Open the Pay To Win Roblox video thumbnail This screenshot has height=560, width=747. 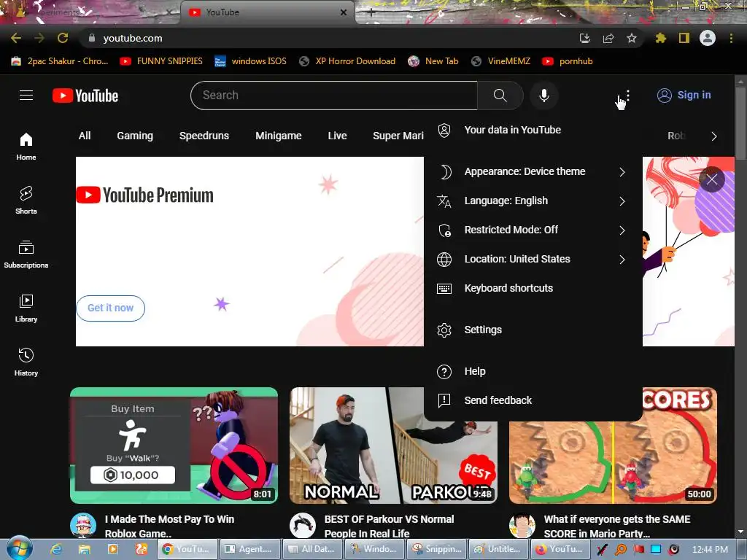click(x=174, y=446)
